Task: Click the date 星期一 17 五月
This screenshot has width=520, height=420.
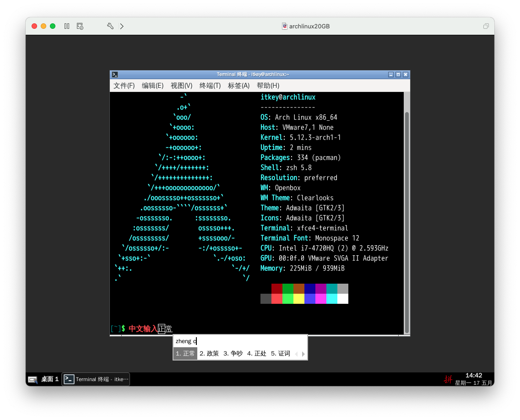Action: [473, 383]
